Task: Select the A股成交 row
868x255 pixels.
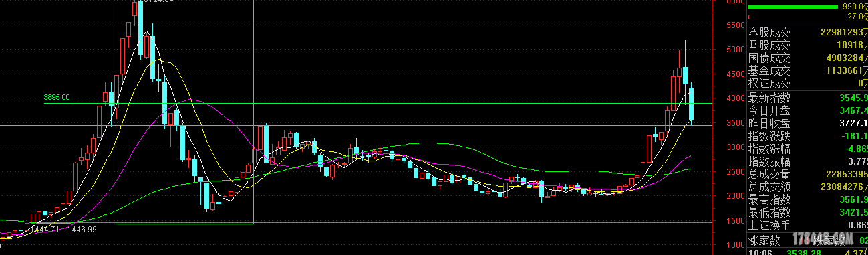Action: (807, 32)
